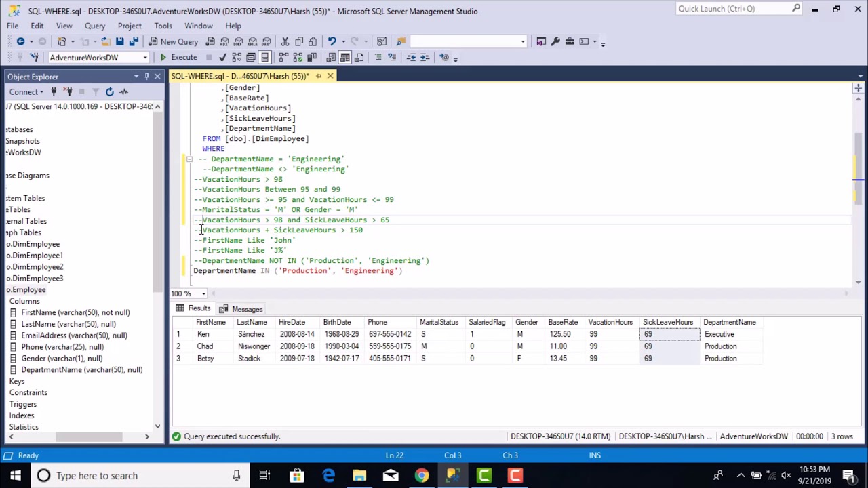Display the estimated execution plan
Screen dimensions: 868x488
coord(237,57)
